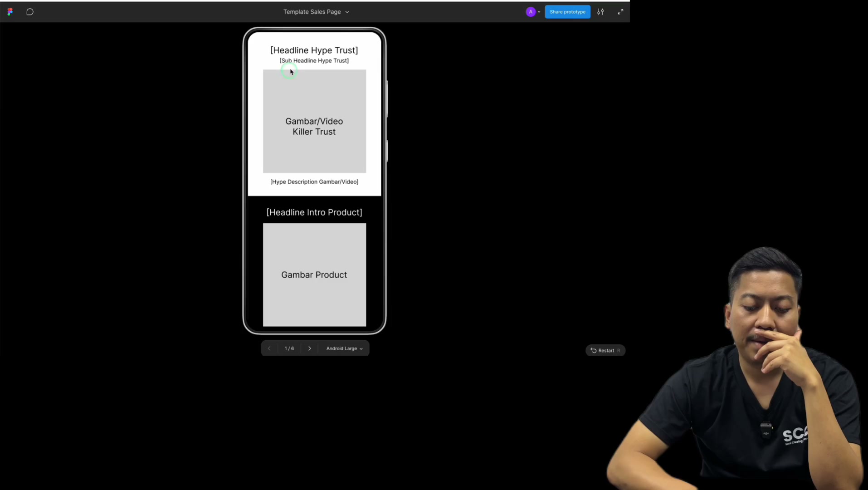The height and width of the screenshot is (490, 868).
Task: Click the purple user avatar A
Action: point(531,12)
